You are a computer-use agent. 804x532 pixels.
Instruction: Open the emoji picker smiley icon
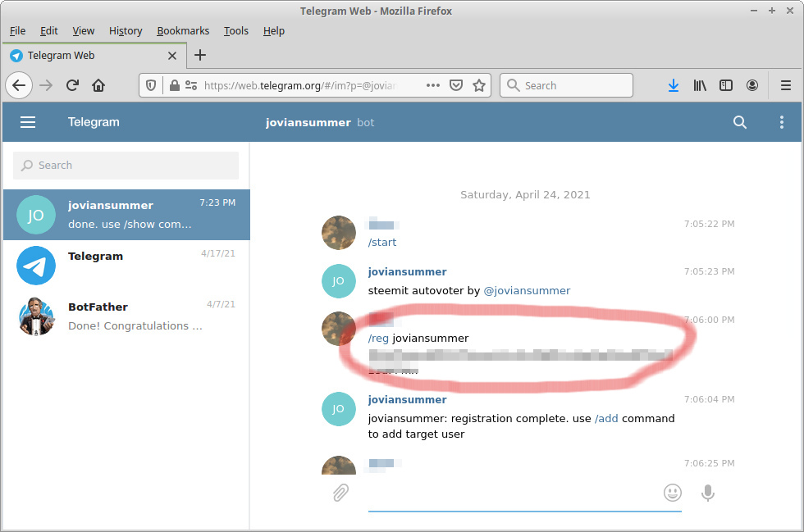672,493
